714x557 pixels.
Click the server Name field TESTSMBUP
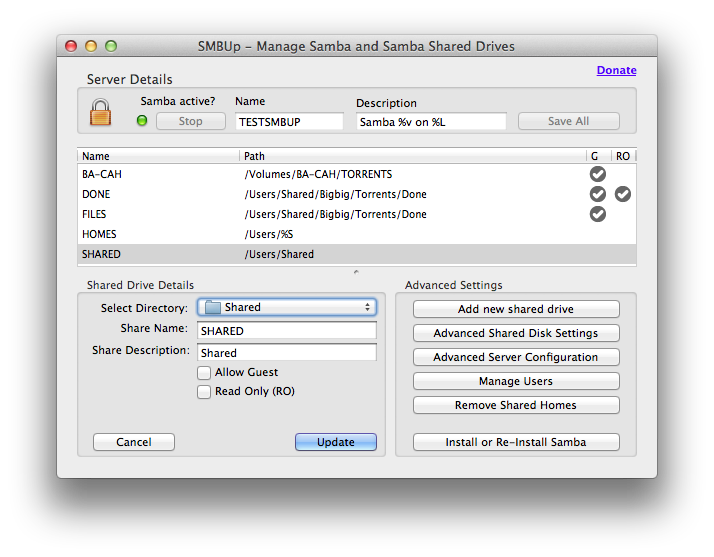pyautogui.click(x=289, y=122)
